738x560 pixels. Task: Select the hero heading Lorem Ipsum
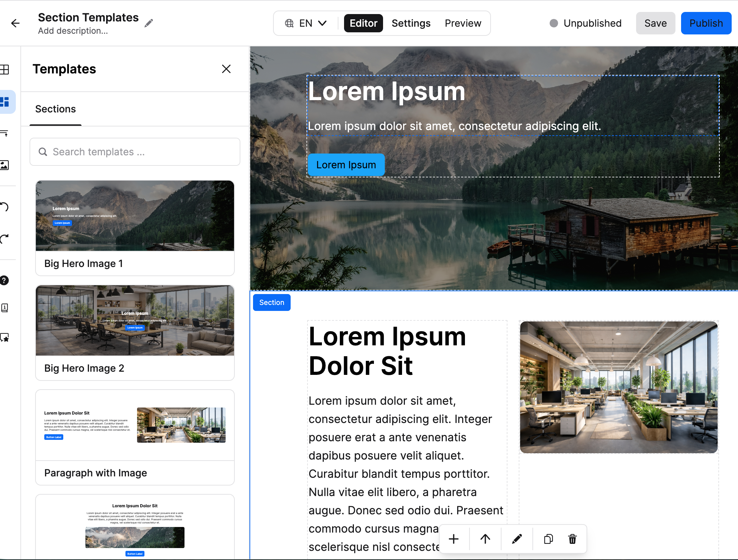pyautogui.click(x=387, y=92)
